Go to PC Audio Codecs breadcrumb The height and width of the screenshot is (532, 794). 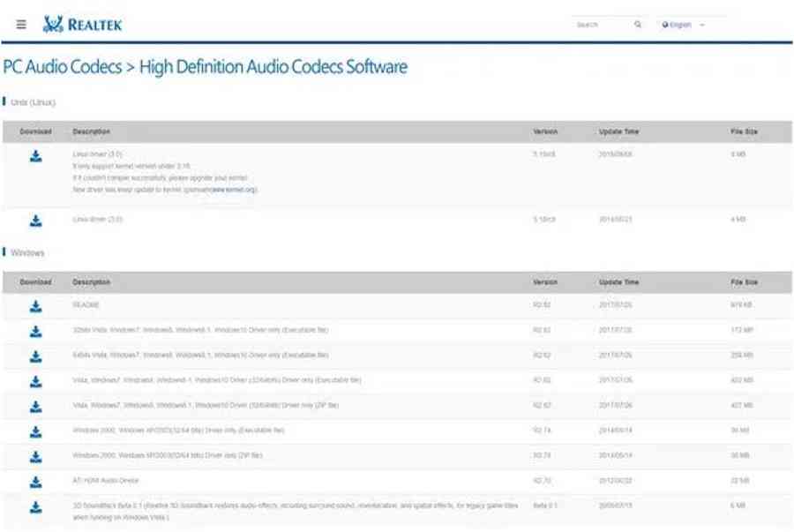pos(63,67)
